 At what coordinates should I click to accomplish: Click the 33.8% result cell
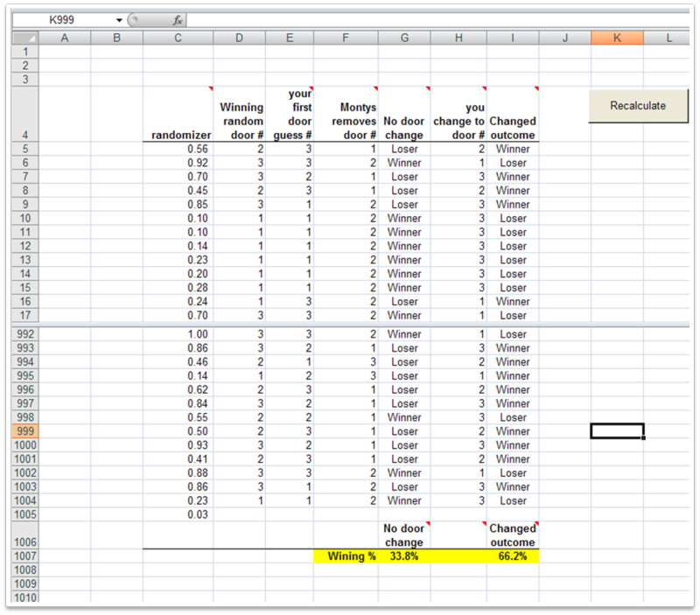pos(404,556)
